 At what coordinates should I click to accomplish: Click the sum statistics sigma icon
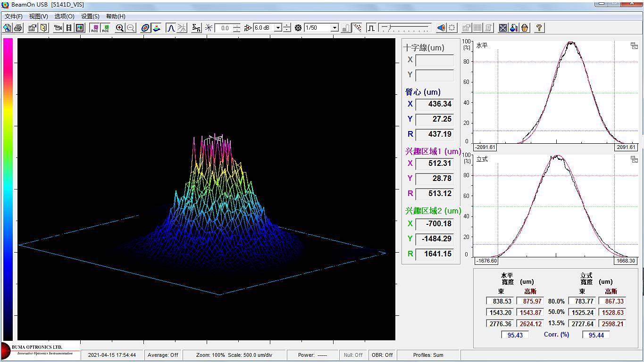point(196,28)
